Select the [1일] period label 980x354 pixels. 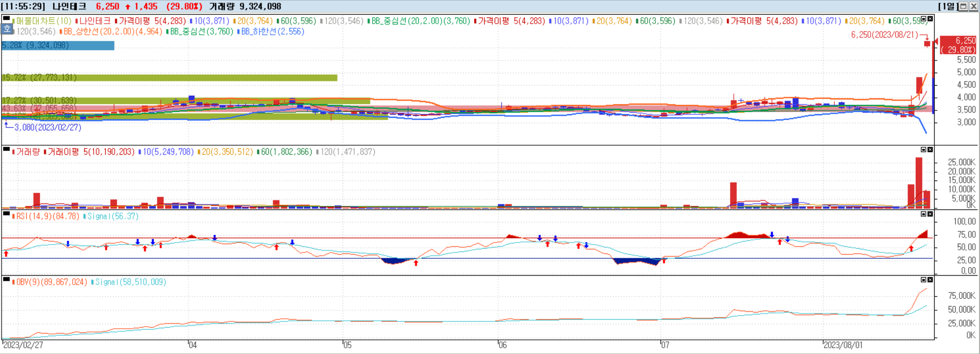(x=947, y=6)
